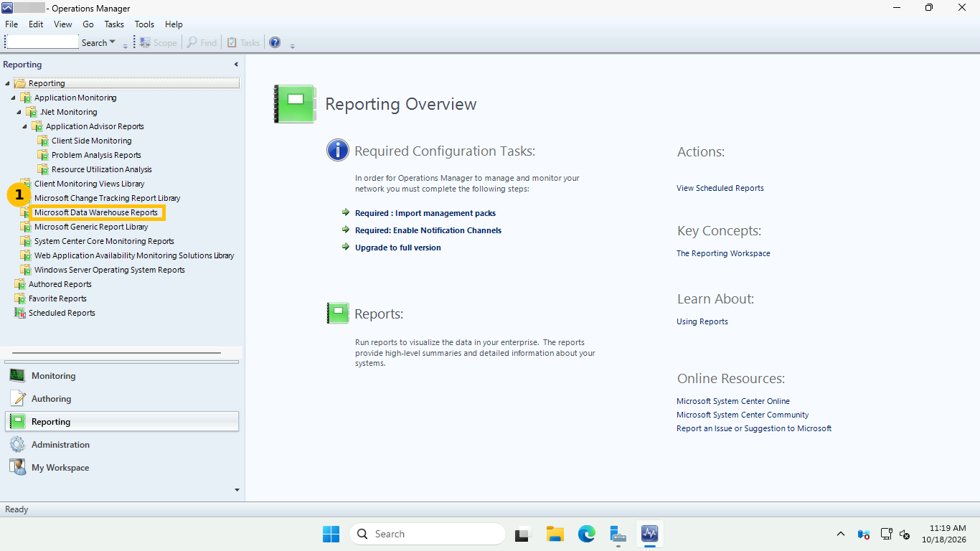The image size is (980, 551).
Task: Collapse the Reporting navigation pane arrow
Action: 236,65
